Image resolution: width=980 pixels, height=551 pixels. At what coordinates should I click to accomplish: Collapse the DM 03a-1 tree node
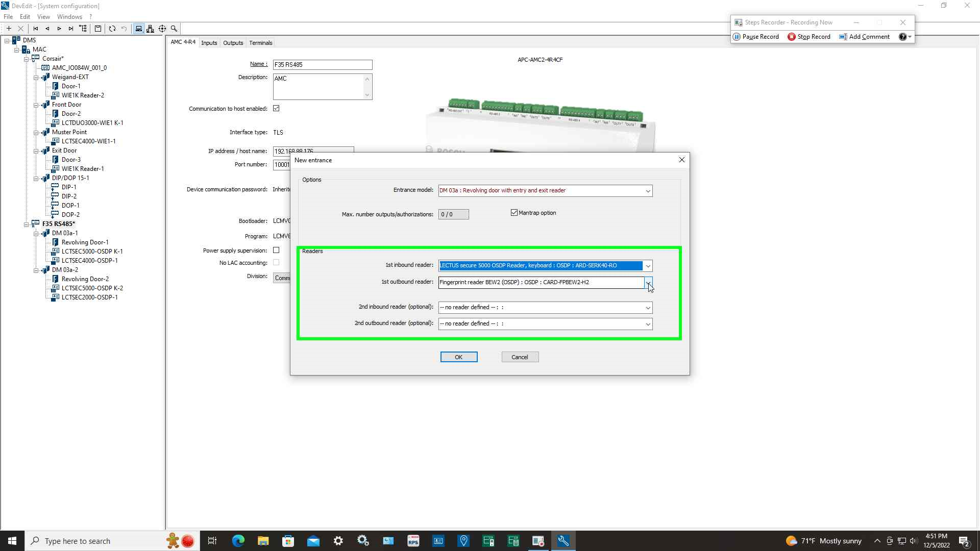[36, 233]
